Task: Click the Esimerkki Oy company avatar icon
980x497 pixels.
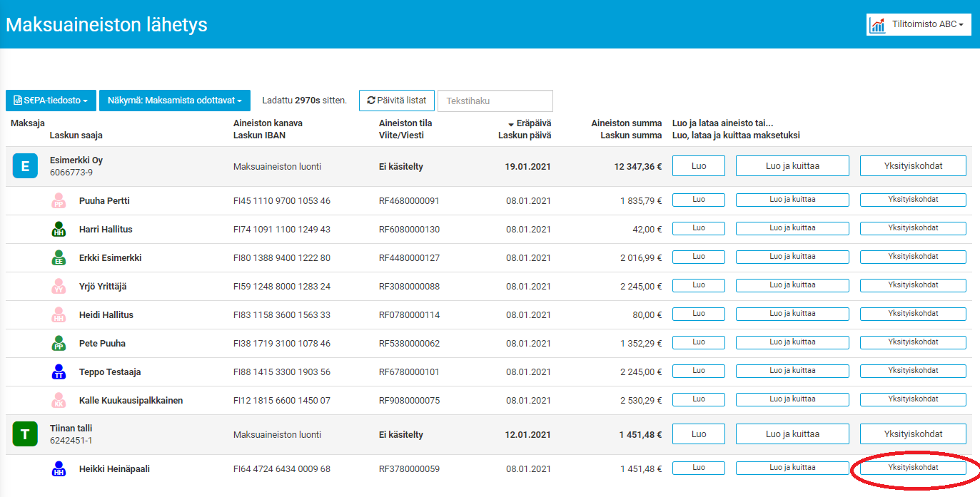Action: [x=25, y=167]
